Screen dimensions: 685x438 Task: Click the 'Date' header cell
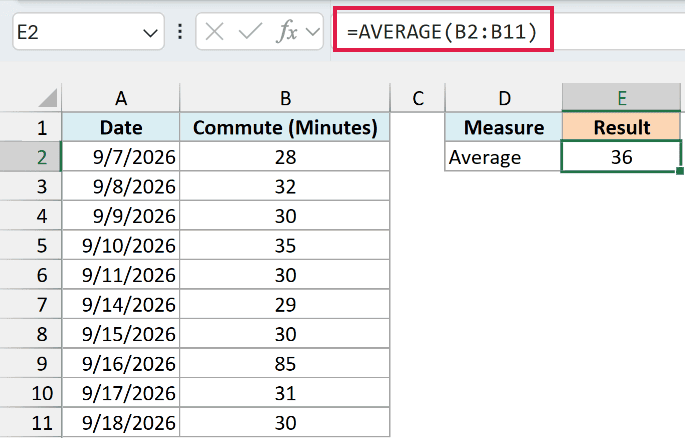tap(121, 128)
